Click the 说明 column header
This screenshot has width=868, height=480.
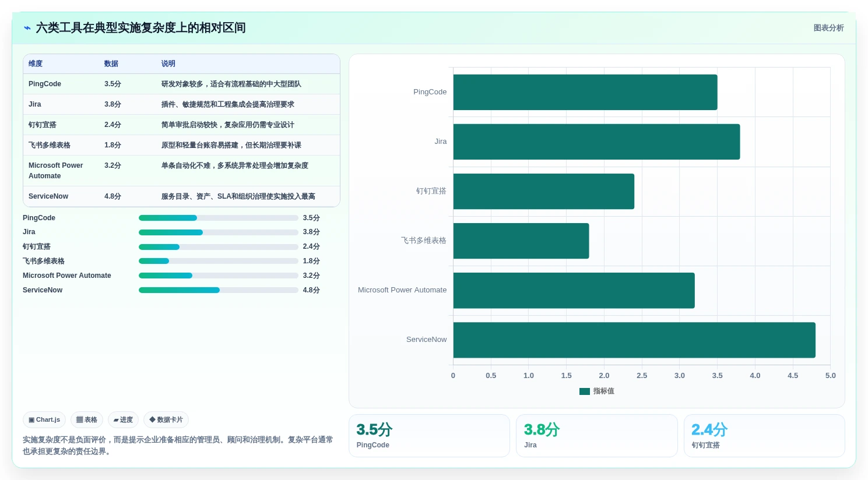tap(168, 63)
